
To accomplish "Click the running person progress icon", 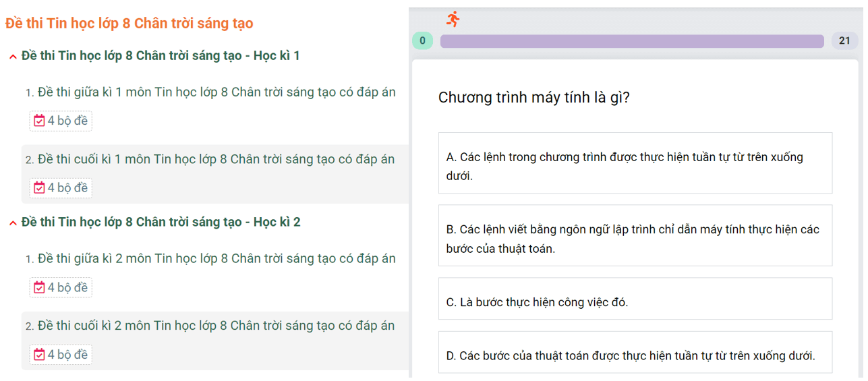I will 453,19.
